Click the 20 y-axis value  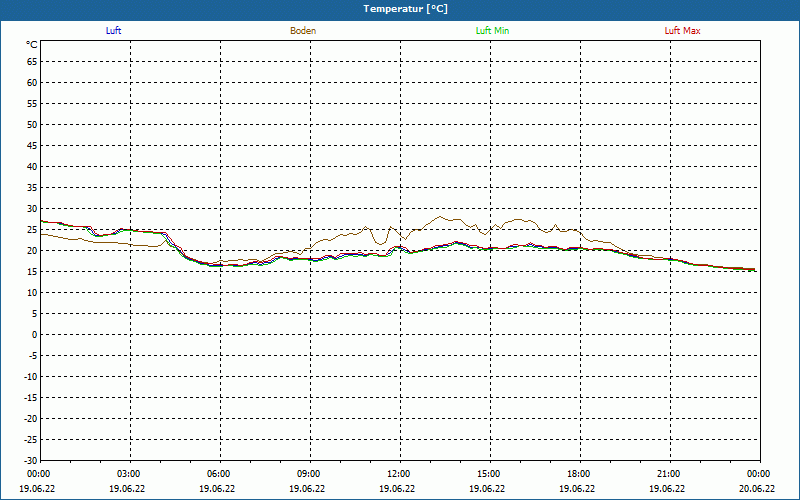point(32,251)
